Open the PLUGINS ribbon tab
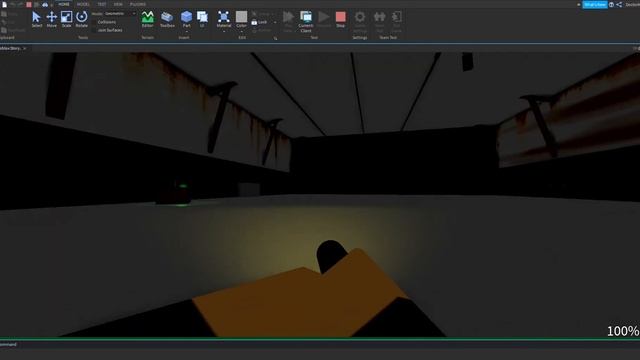The width and height of the screenshot is (640, 360). [x=138, y=4]
